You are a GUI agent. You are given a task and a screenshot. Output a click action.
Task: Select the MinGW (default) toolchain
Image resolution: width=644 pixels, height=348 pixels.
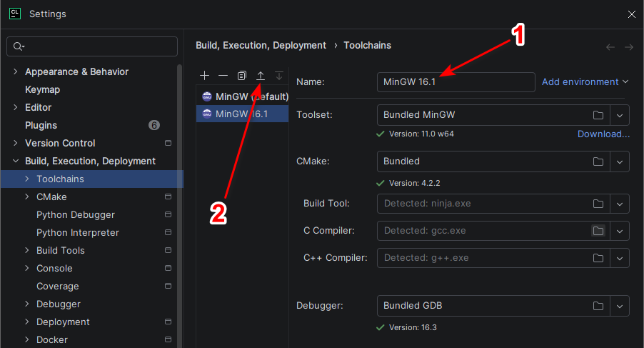[242, 96]
